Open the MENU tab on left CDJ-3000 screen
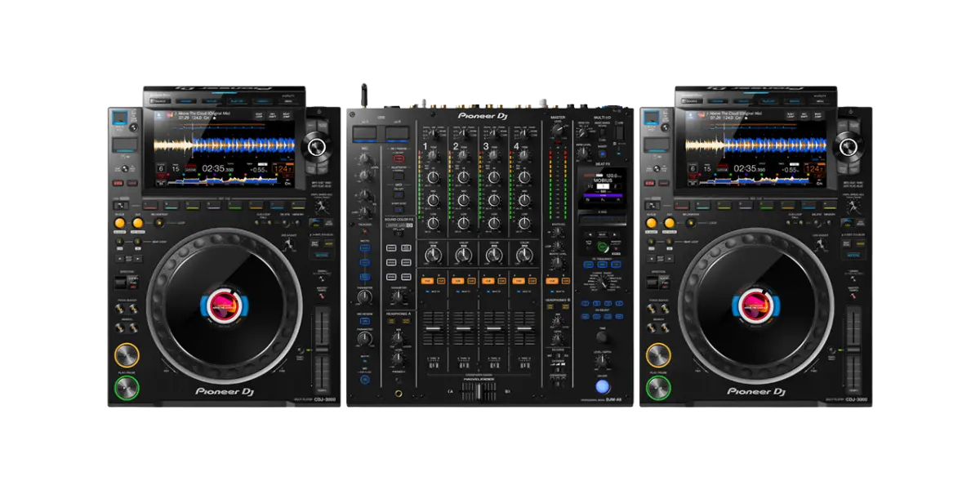This screenshot has height=490, width=980. (288, 103)
